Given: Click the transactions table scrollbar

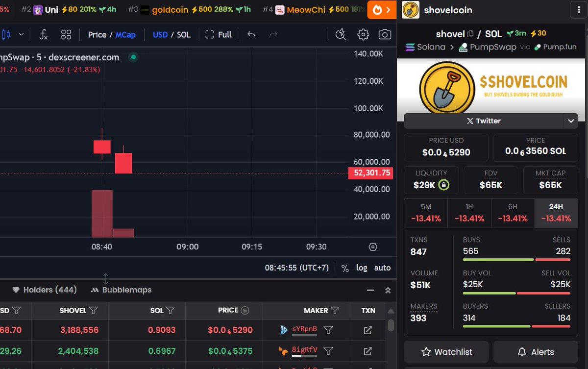Looking at the screenshot, I should pos(391,325).
